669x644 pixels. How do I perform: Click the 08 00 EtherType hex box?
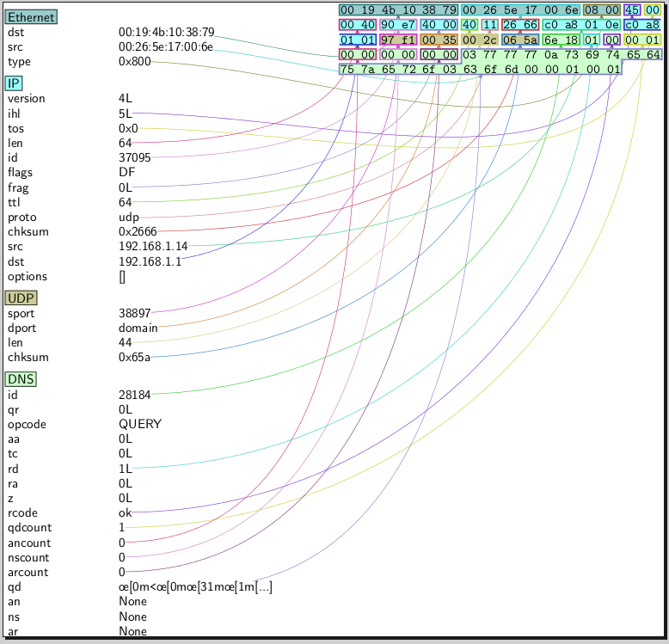point(599,9)
